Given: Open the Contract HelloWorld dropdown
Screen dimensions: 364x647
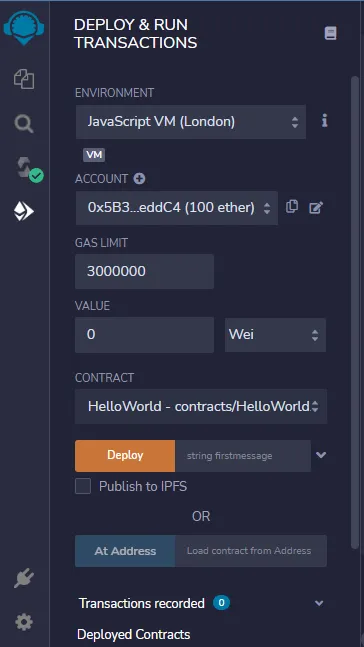Looking at the screenshot, I should tap(201, 406).
